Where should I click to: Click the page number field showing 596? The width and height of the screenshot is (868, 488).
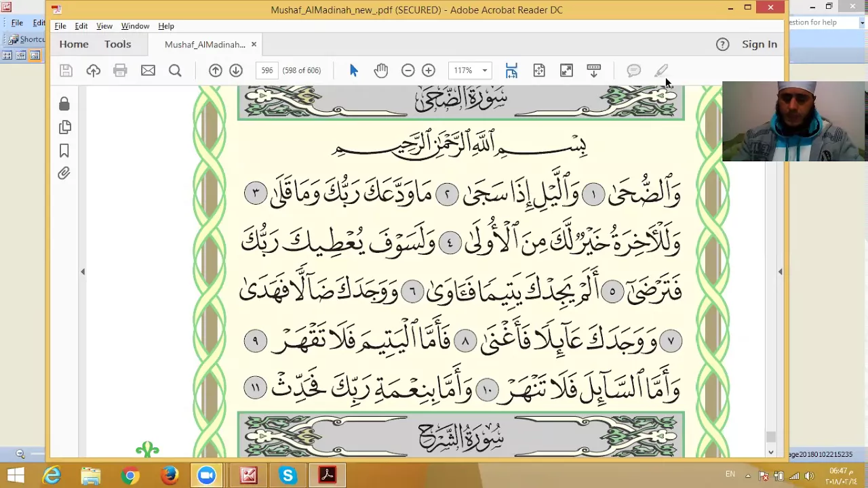click(267, 70)
